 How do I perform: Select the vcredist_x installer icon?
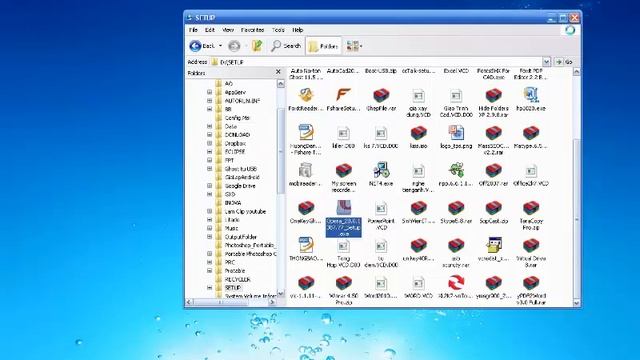493,245
